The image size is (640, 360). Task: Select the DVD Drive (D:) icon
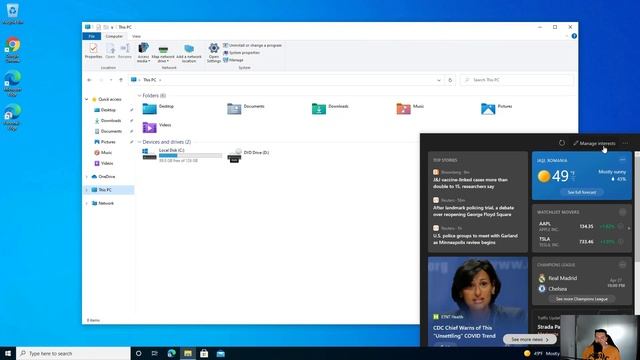235,155
